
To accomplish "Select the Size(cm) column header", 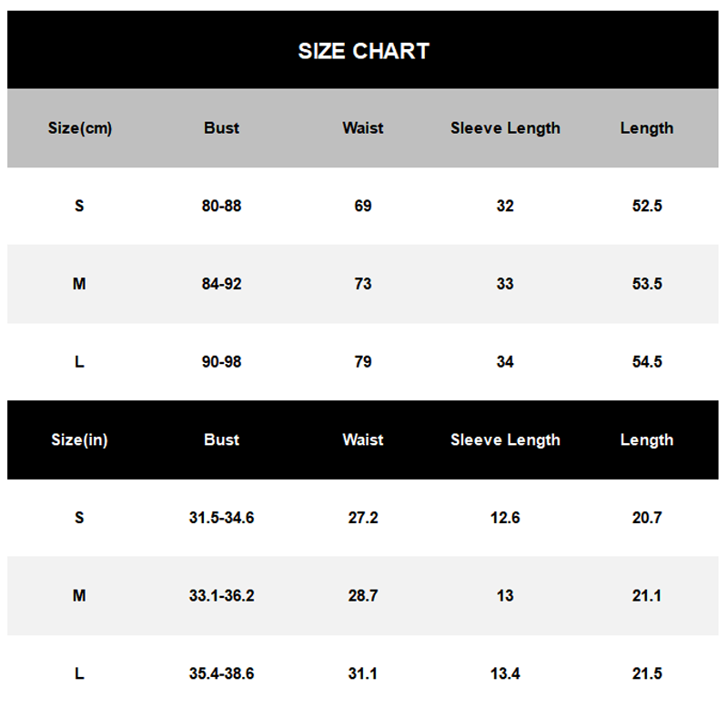I will tap(80, 128).
